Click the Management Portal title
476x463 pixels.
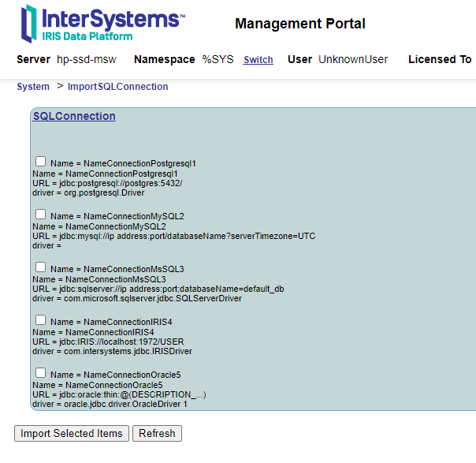(x=300, y=24)
